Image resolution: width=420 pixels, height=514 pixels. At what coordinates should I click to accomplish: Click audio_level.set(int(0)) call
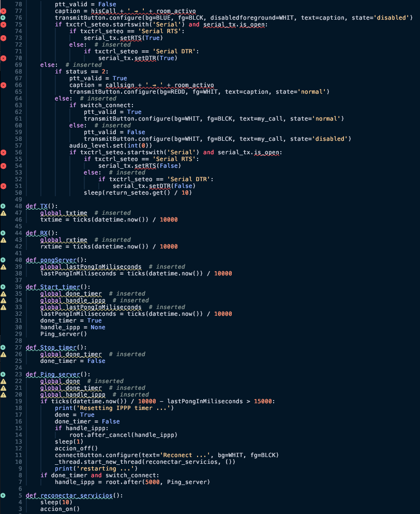(x=111, y=145)
